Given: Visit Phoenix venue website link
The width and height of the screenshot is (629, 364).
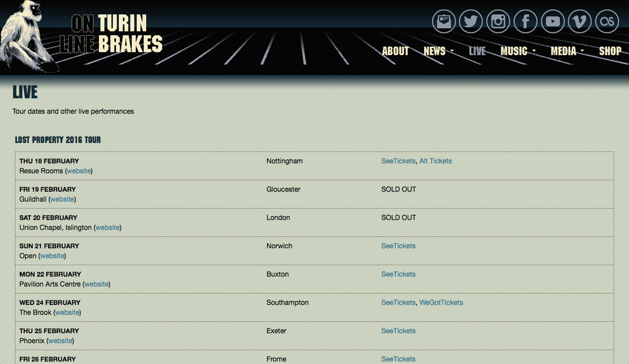Looking at the screenshot, I should point(60,340).
